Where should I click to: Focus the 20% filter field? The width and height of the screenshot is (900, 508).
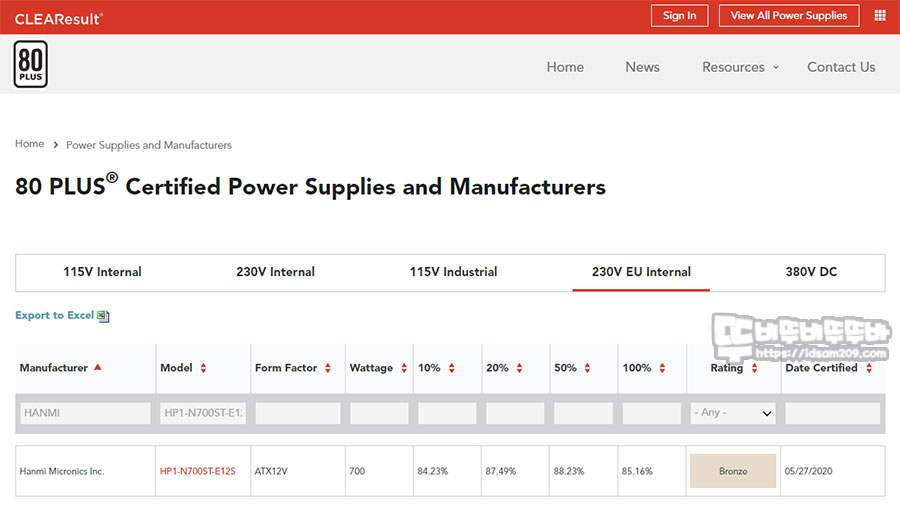tap(514, 413)
